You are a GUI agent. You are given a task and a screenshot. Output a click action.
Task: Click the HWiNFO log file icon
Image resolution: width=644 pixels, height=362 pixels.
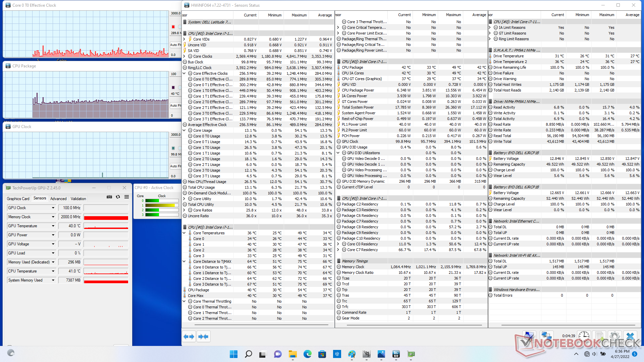point(599,336)
